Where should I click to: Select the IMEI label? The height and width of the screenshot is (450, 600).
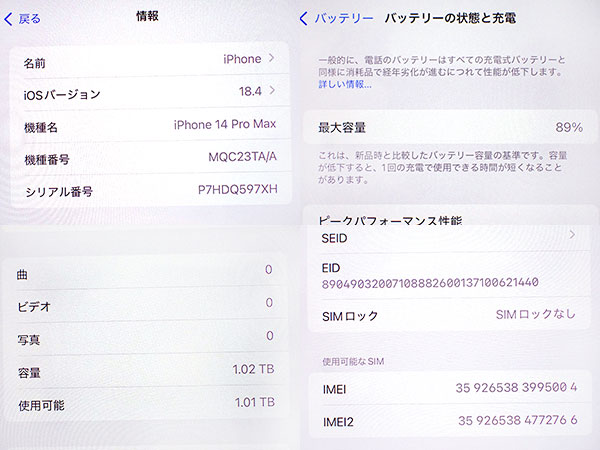[334, 390]
